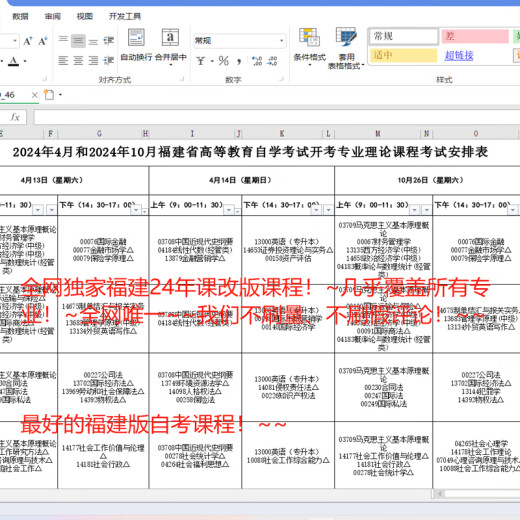Open the font group dialog launcher
520x520 pixels.
coord(45,79)
